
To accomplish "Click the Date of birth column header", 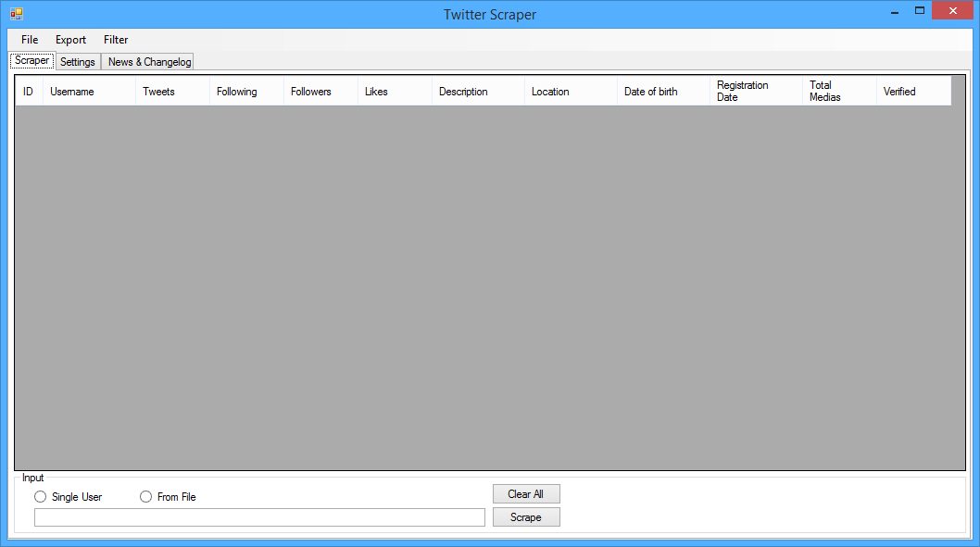I will (x=662, y=91).
